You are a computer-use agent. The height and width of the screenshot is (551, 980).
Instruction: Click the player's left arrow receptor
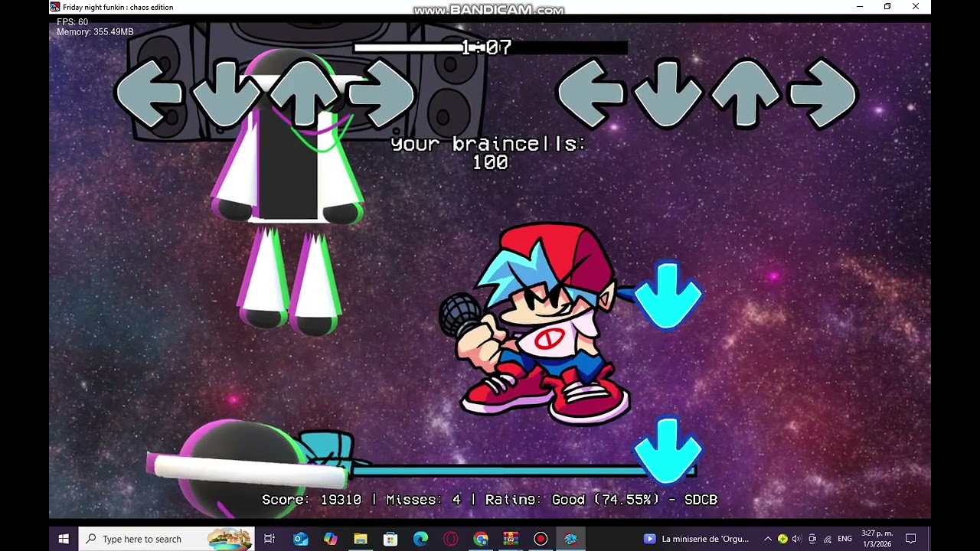point(590,93)
